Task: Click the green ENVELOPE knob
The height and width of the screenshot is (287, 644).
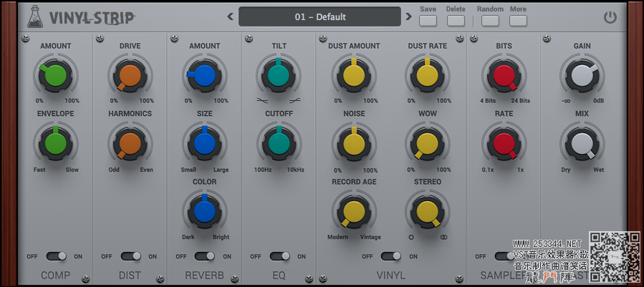Action: (x=55, y=144)
